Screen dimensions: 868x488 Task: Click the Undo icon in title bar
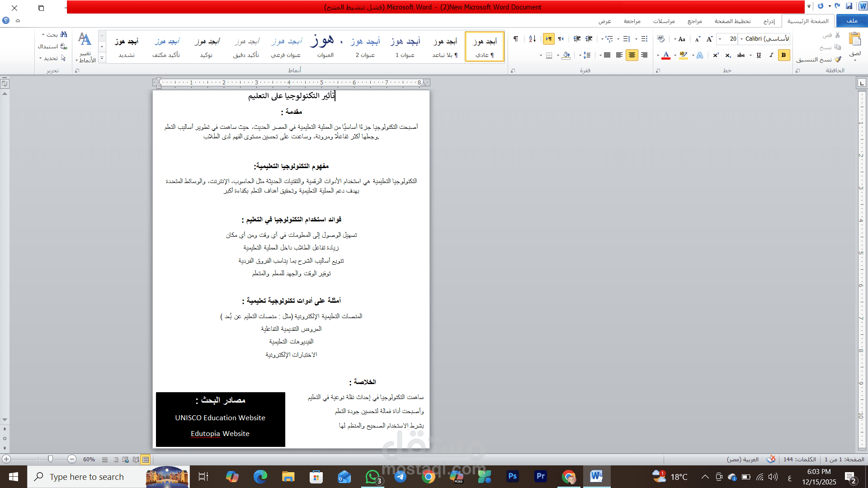837,6
